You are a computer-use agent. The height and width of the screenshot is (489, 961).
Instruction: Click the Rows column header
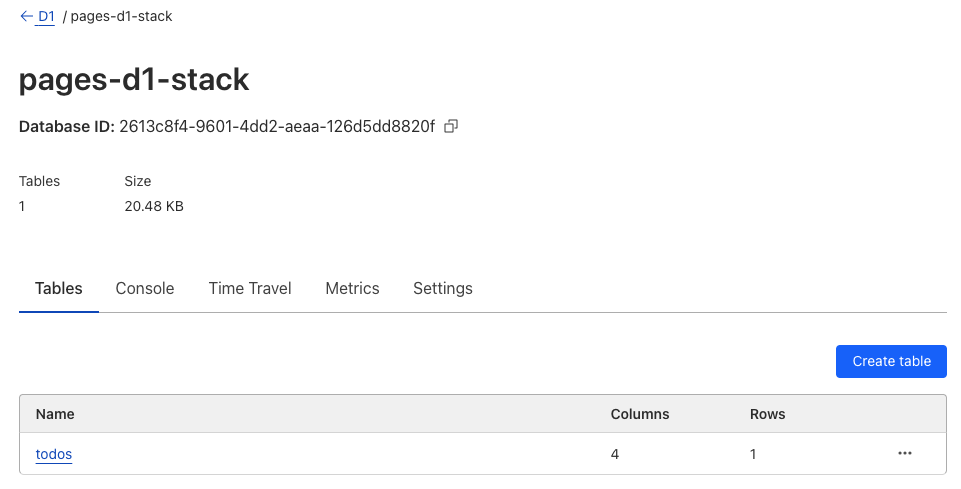click(767, 413)
